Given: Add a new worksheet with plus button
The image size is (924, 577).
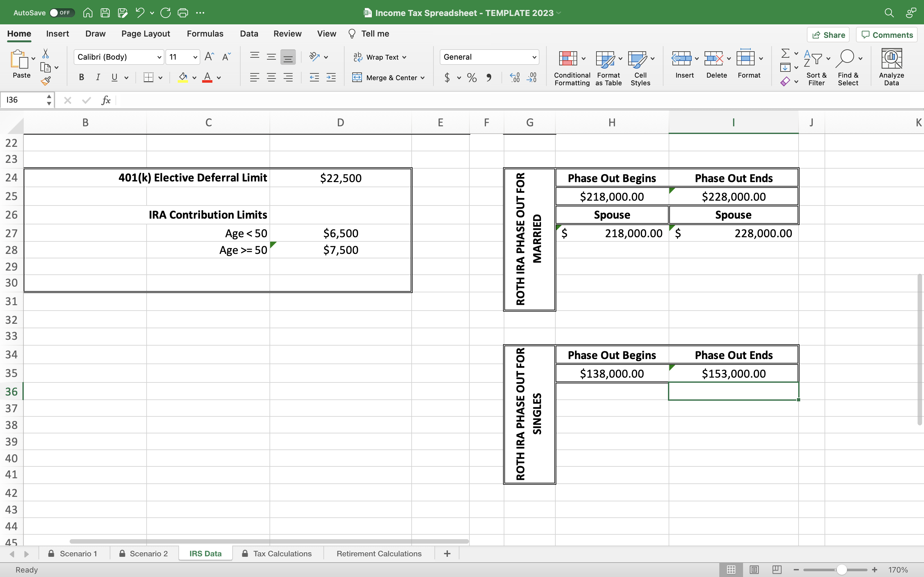Looking at the screenshot, I should (x=447, y=553).
